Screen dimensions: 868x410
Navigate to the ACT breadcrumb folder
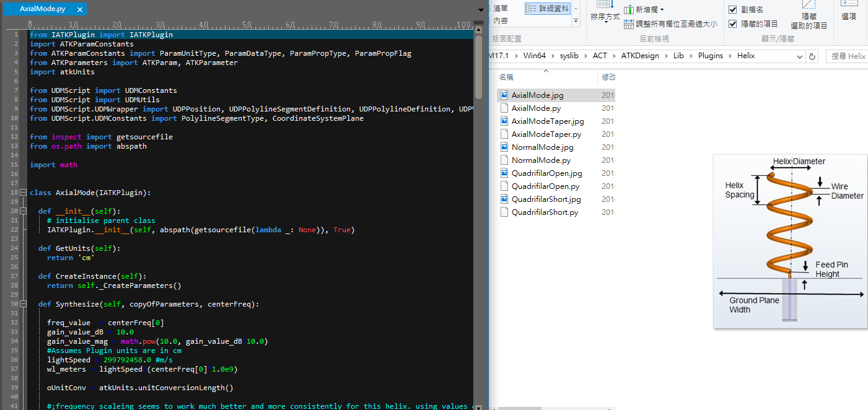600,56
